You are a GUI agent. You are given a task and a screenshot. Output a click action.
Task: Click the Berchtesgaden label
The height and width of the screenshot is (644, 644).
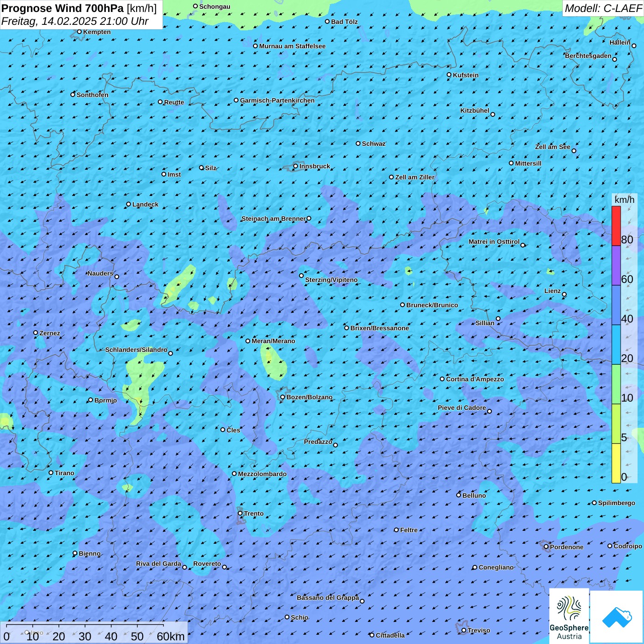588,56
